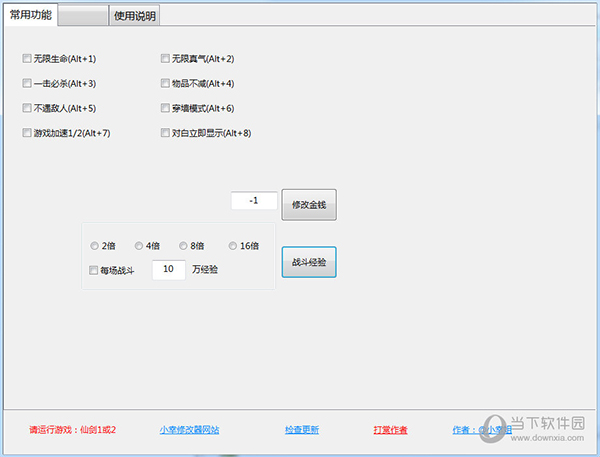600x457 pixels.
Task: Check the 每场战斗 checkbox
Action: 94,270
